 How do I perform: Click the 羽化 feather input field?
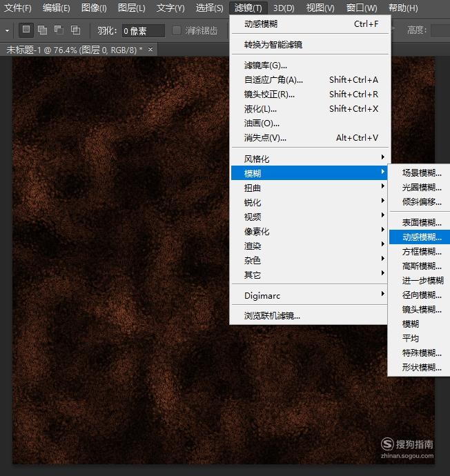point(143,30)
